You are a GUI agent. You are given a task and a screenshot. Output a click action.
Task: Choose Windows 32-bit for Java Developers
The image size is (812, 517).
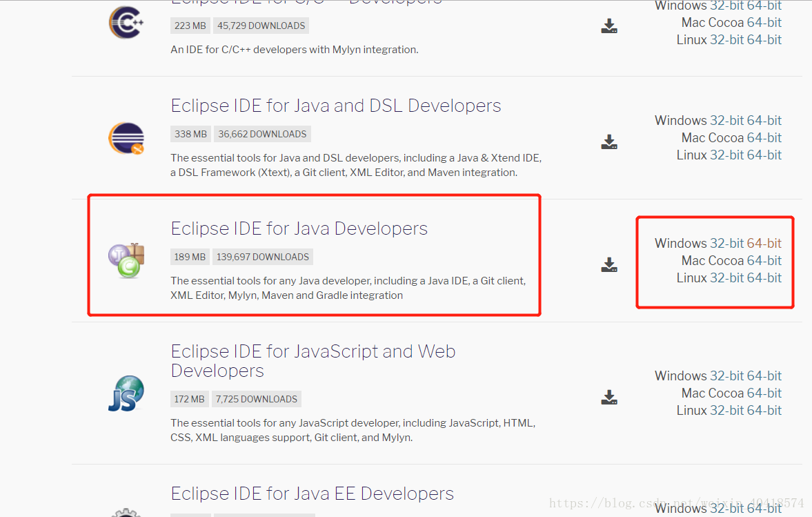pos(726,244)
